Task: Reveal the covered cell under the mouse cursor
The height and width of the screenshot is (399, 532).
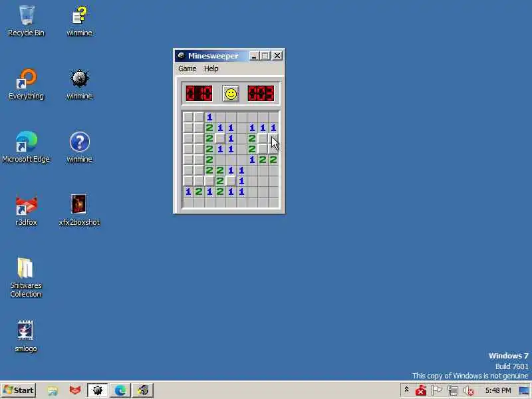Action: tap(273, 138)
